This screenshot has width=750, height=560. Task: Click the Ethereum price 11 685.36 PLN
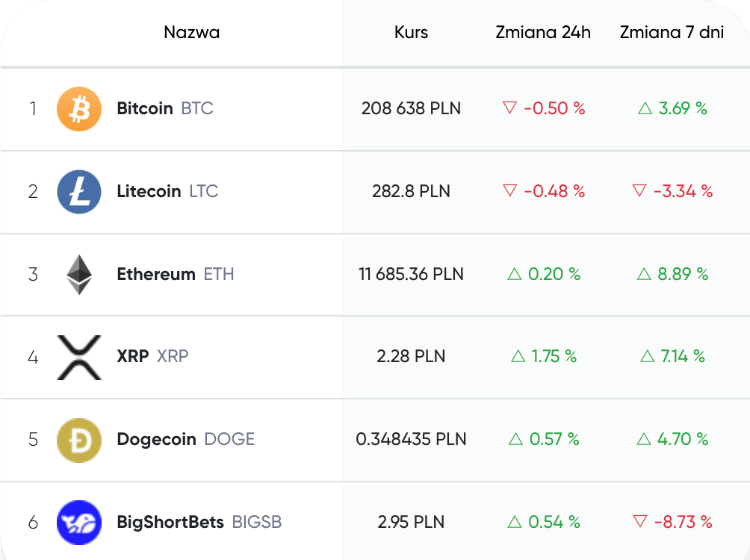[x=411, y=274]
